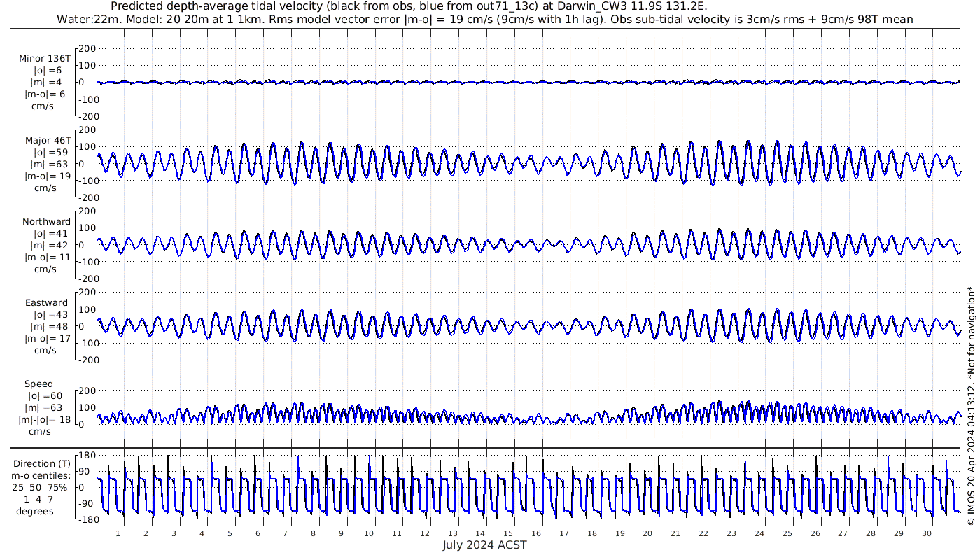Click day '25' on the date axis

tap(787, 533)
